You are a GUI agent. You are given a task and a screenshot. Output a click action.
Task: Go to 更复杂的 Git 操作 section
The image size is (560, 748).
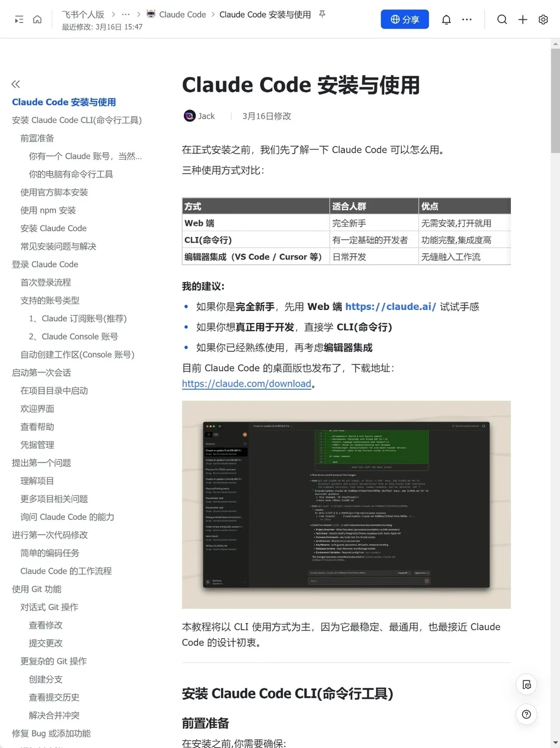pos(53,661)
